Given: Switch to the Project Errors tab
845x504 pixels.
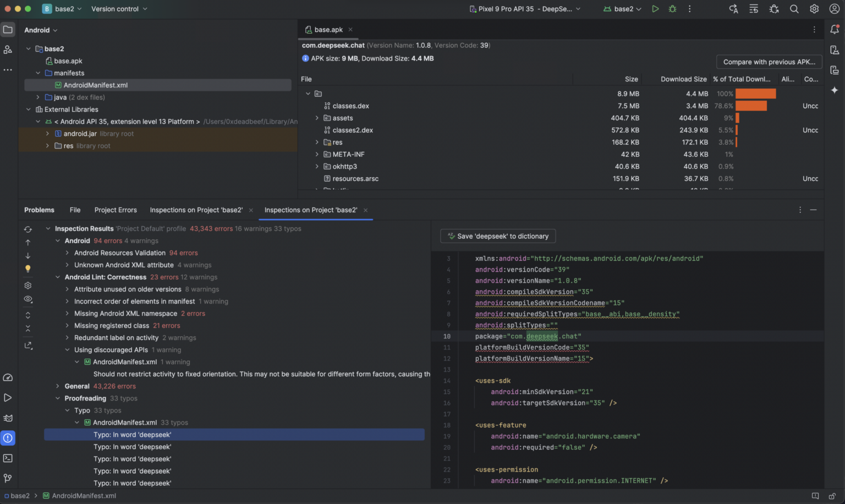Looking at the screenshot, I should [x=116, y=210].
